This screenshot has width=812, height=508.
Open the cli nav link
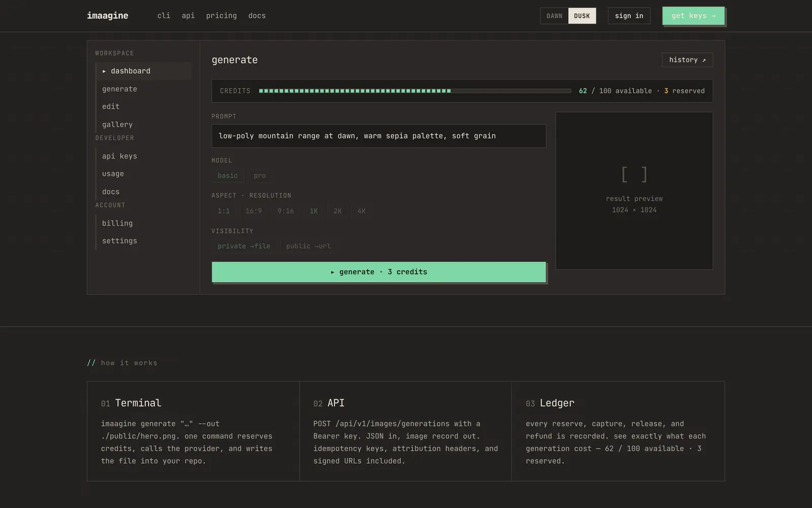(x=163, y=16)
